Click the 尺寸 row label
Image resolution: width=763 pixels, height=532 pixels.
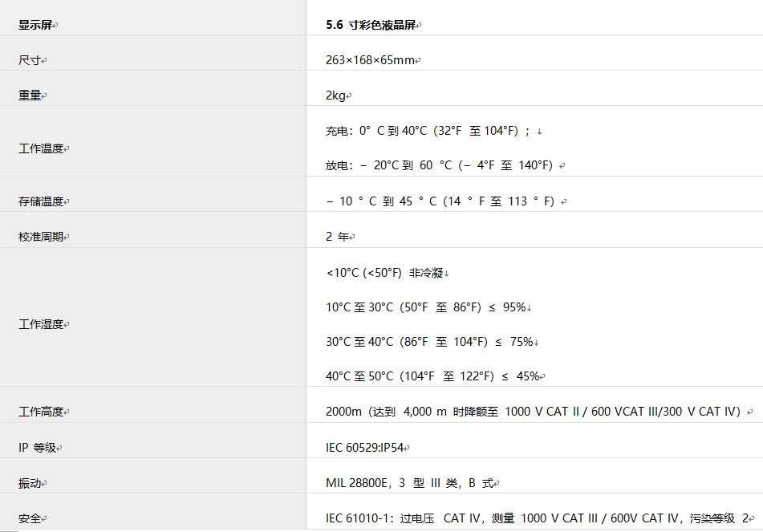coord(26,59)
